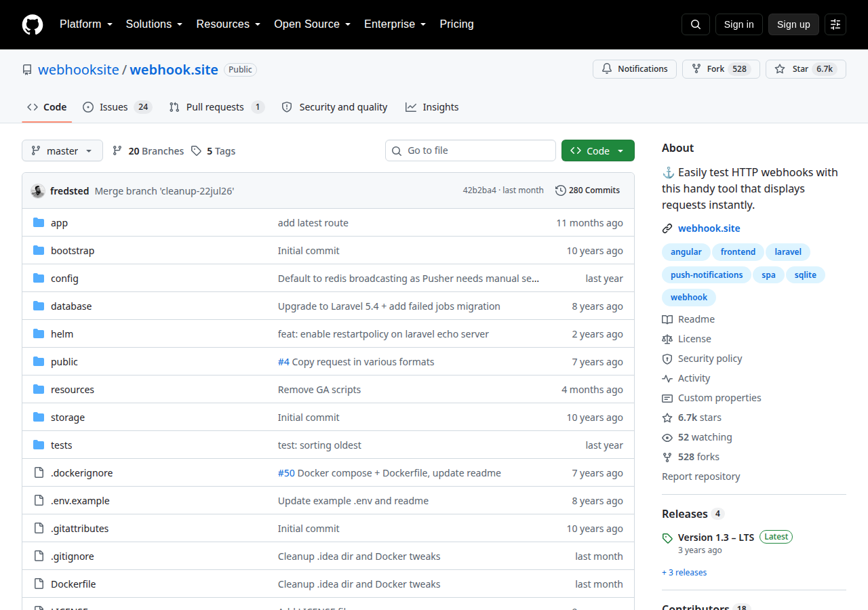The image size is (868, 610).
Task: Open the 20 Branches link
Action: [149, 151]
